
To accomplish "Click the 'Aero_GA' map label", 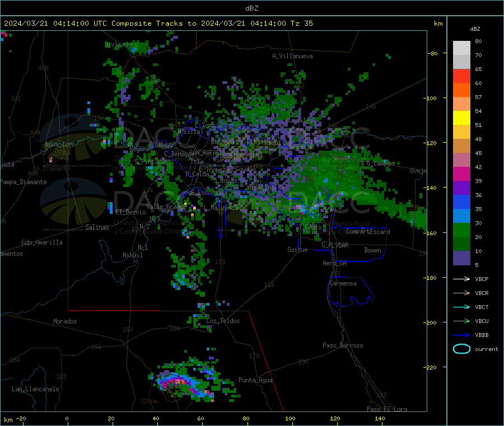I will click(334, 263).
